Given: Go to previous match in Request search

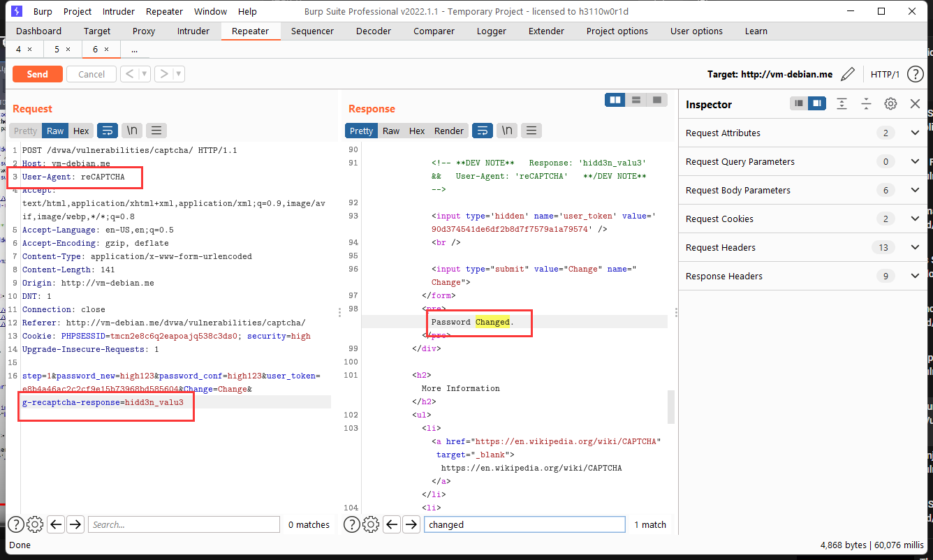Looking at the screenshot, I should click(x=56, y=524).
